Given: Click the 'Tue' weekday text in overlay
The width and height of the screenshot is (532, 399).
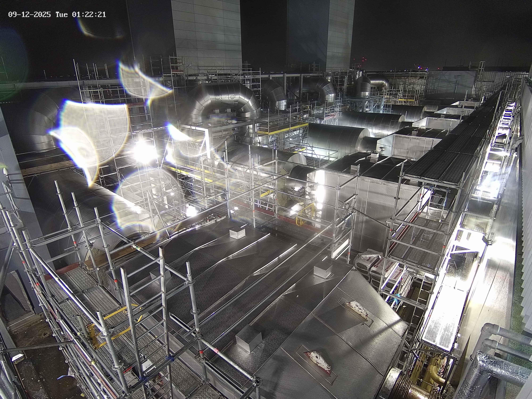Looking at the screenshot, I should (62, 15).
